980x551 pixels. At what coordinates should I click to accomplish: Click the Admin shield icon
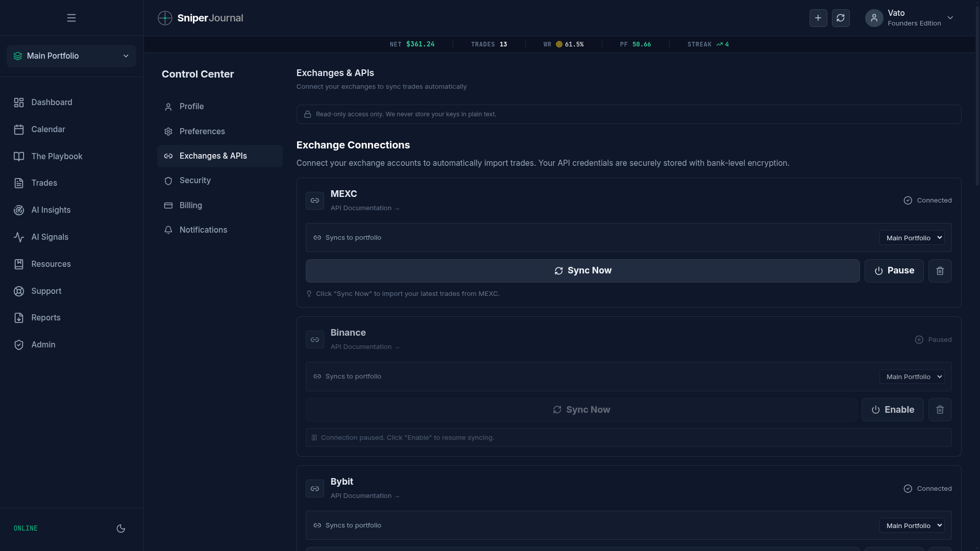click(19, 345)
